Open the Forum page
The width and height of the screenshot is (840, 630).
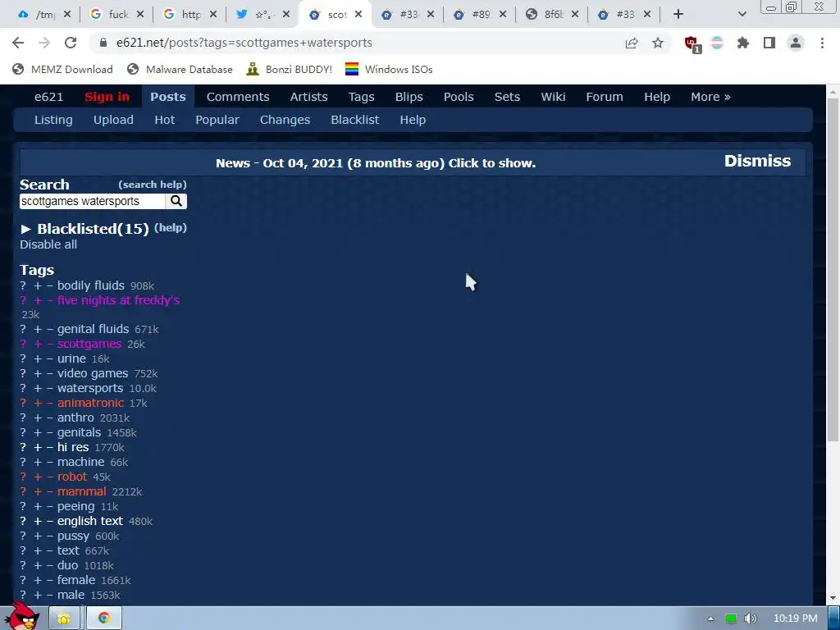pos(605,97)
